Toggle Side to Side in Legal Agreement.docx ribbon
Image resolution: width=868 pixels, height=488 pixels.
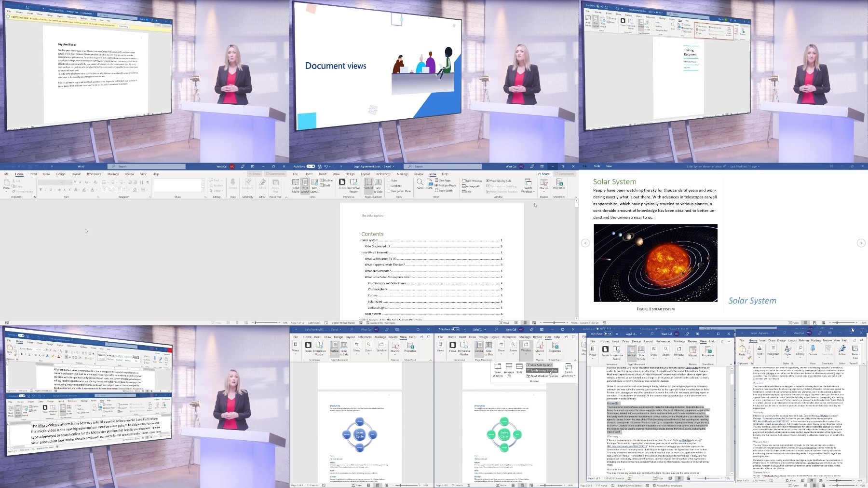tap(378, 185)
